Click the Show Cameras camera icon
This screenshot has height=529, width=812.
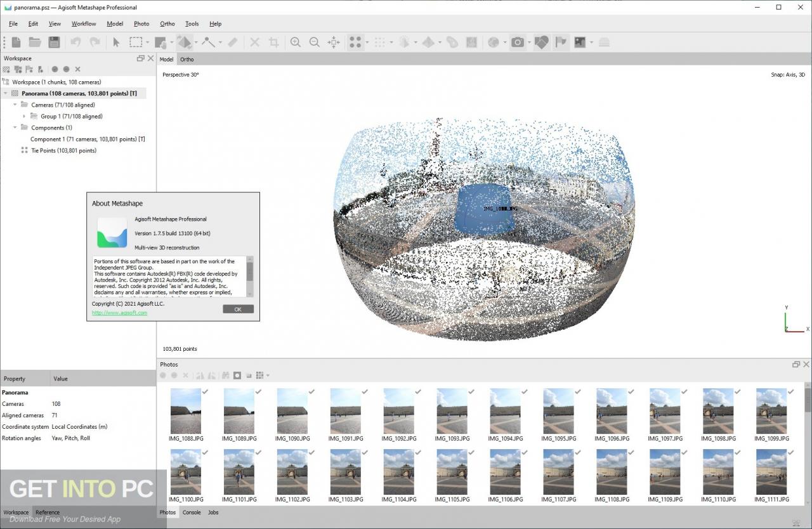tap(518, 42)
